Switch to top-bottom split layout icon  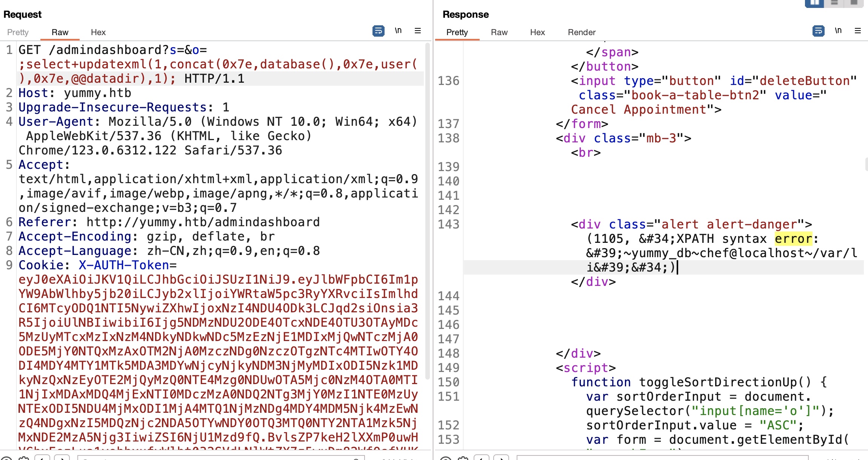coord(834,3)
